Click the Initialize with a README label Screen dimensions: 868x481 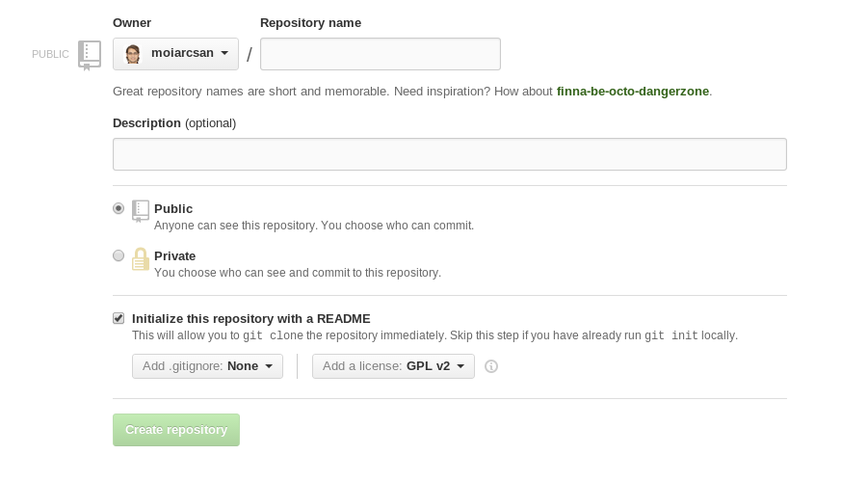pyautogui.click(x=251, y=319)
